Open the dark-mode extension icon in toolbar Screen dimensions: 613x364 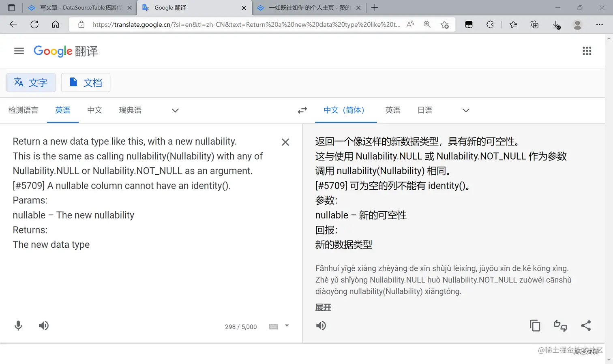tap(469, 24)
